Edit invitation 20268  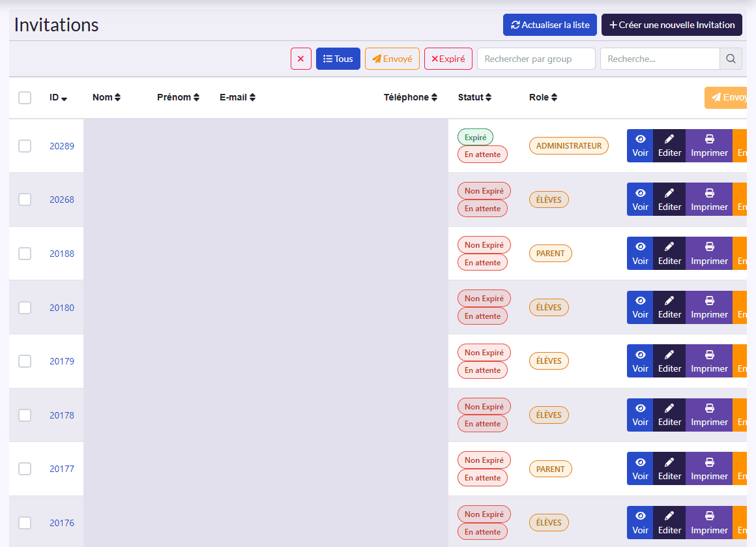669,200
